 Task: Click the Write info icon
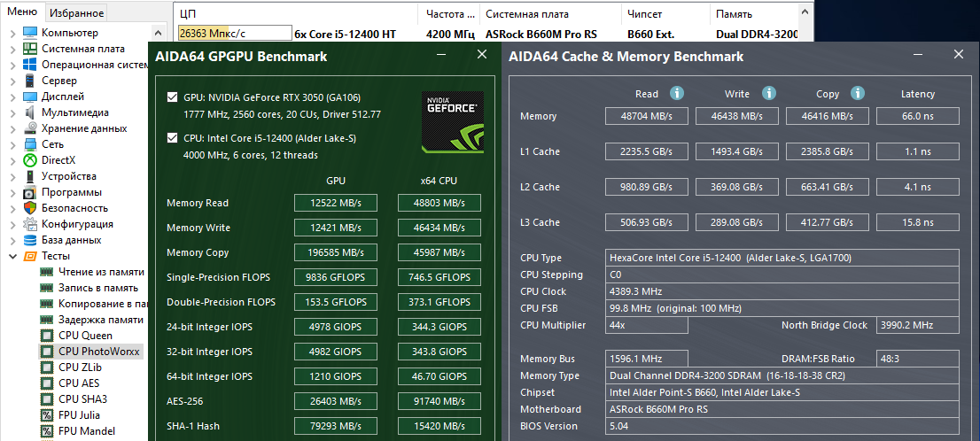769,93
